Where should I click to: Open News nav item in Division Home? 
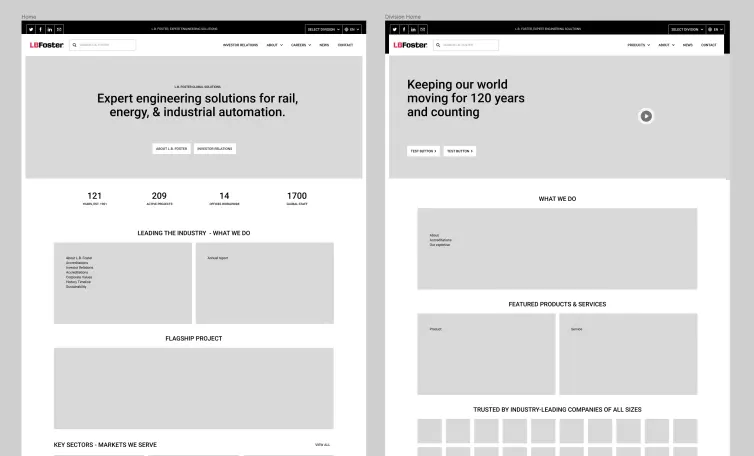pos(688,45)
